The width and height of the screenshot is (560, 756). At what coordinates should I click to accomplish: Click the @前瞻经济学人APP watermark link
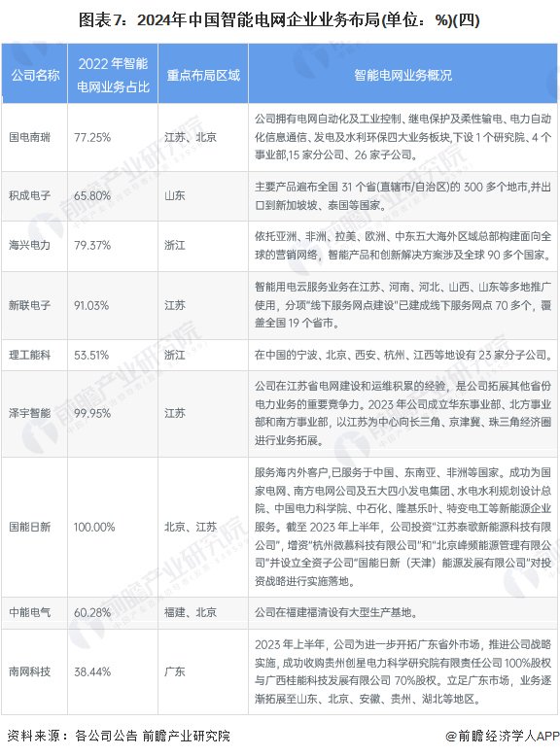pos(502,737)
